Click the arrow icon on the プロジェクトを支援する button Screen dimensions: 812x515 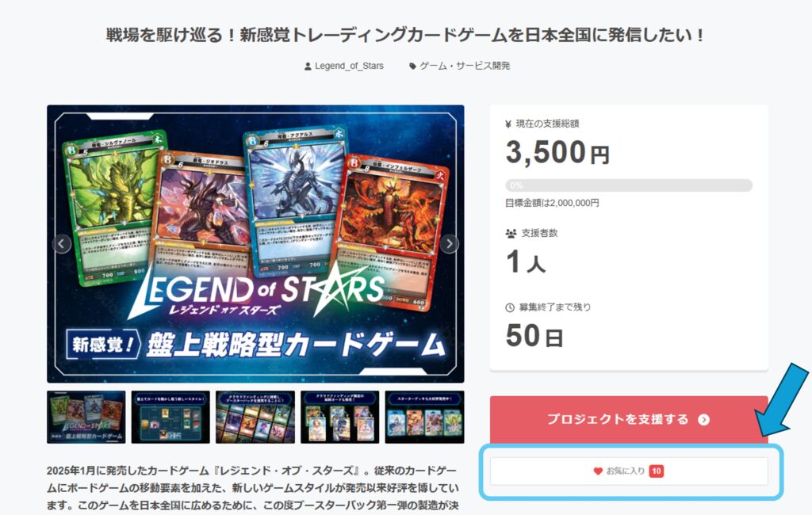pos(704,419)
